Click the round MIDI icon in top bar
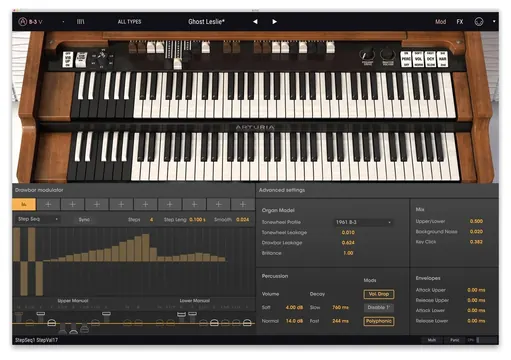 (x=479, y=22)
